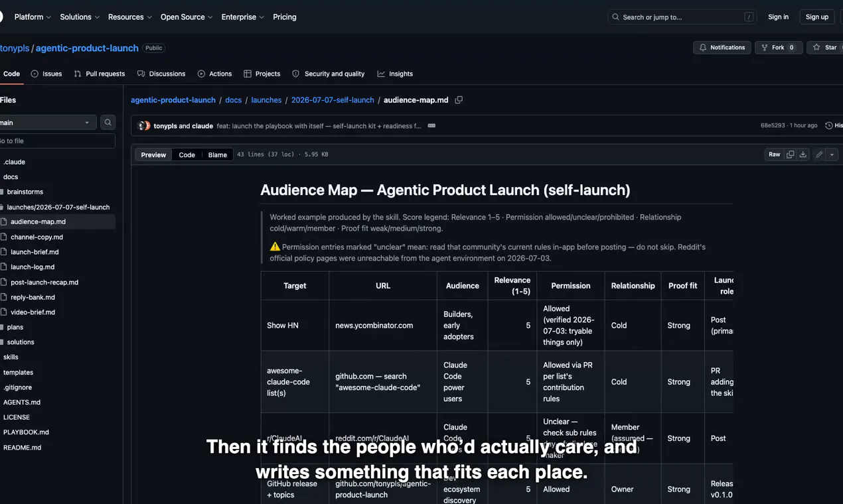Open the Insights tab
Screen dimensions: 843x504
[395, 74]
